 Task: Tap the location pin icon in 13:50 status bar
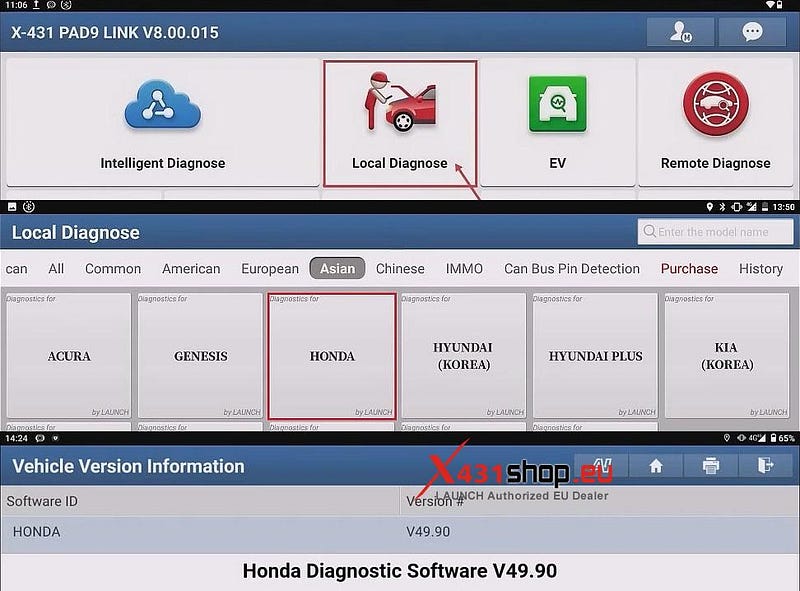709,207
